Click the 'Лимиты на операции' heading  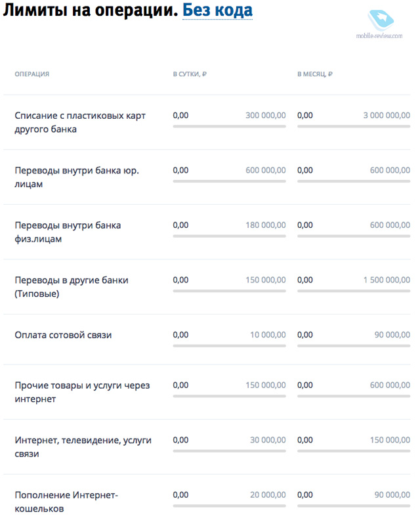click(x=91, y=10)
